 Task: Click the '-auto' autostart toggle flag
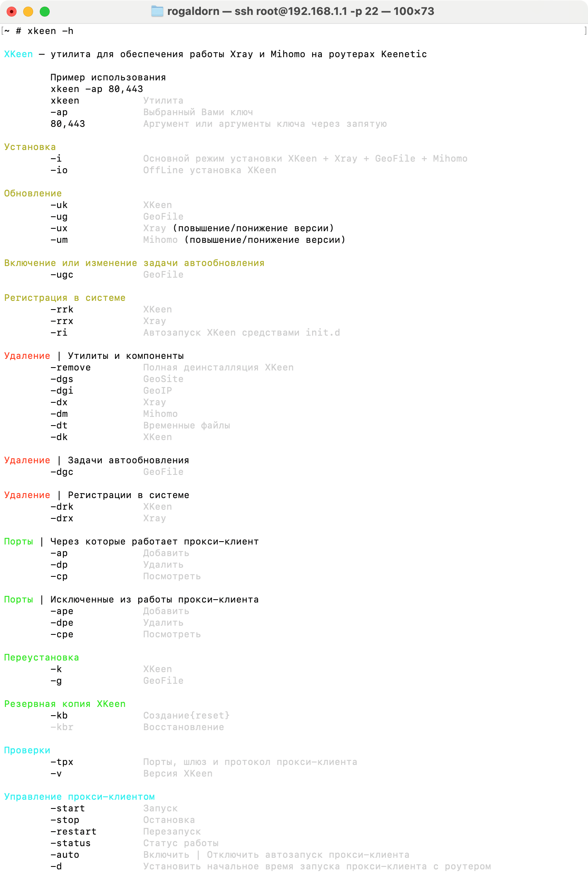point(65,855)
